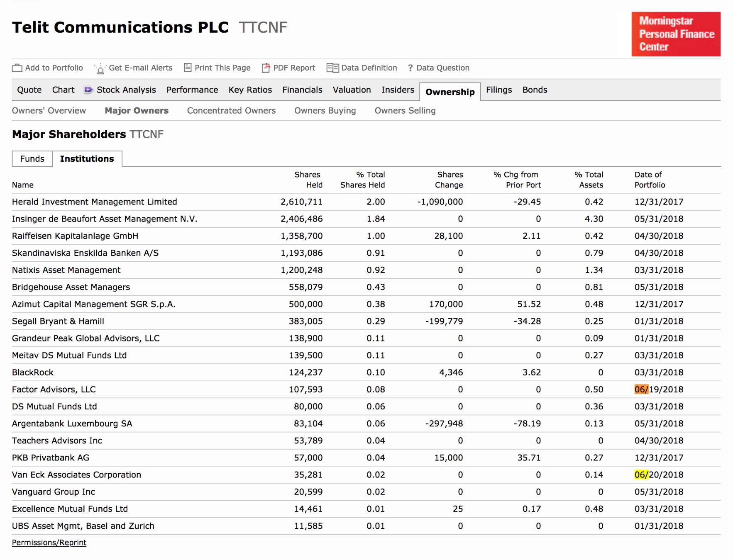View the Concentrated Owners page

tap(231, 110)
